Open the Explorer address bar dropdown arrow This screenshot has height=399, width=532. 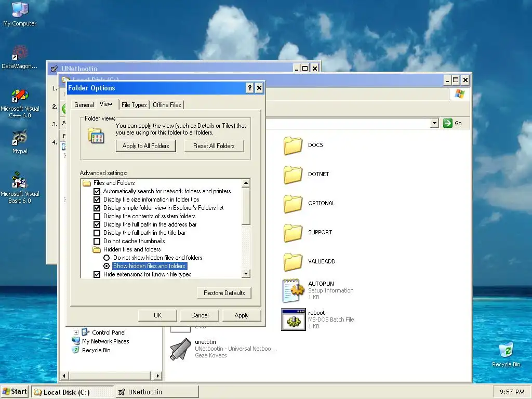tap(434, 123)
